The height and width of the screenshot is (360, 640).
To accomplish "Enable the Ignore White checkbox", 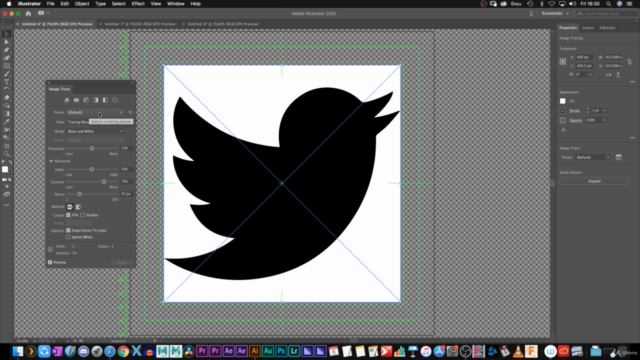I will (69, 237).
